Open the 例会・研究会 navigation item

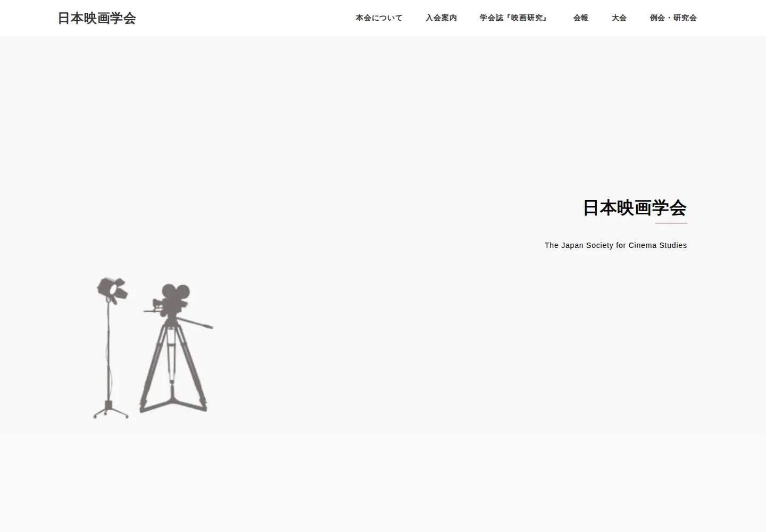tap(673, 18)
